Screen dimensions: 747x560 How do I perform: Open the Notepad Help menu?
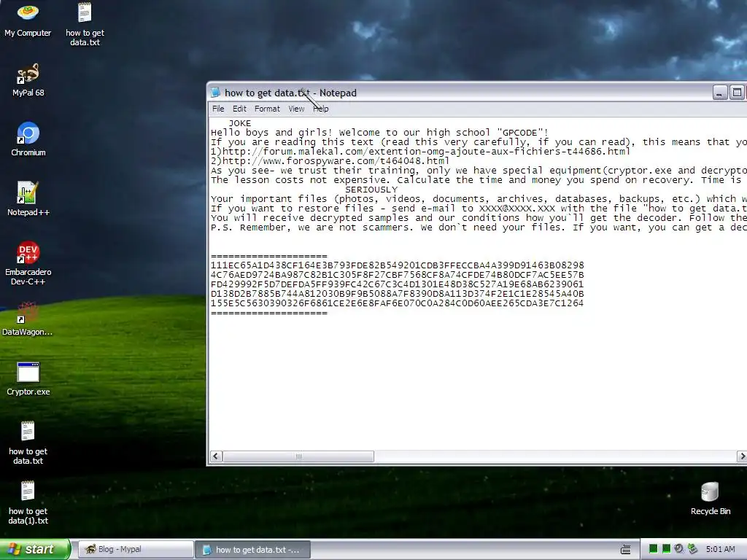[321, 109]
